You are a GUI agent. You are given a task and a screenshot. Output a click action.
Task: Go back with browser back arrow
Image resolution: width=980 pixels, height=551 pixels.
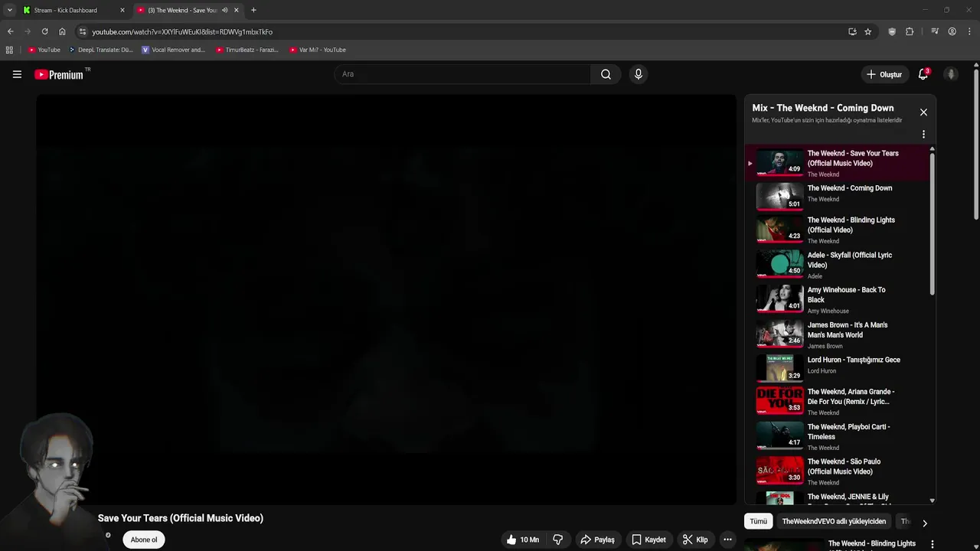[10, 31]
